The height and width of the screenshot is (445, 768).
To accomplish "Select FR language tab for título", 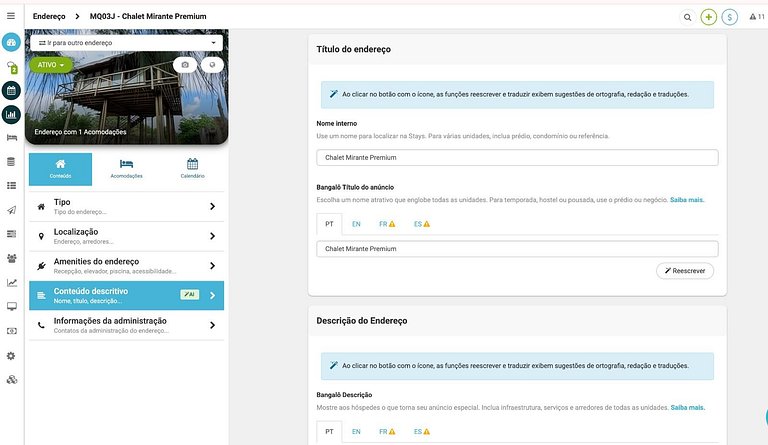I will point(387,224).
